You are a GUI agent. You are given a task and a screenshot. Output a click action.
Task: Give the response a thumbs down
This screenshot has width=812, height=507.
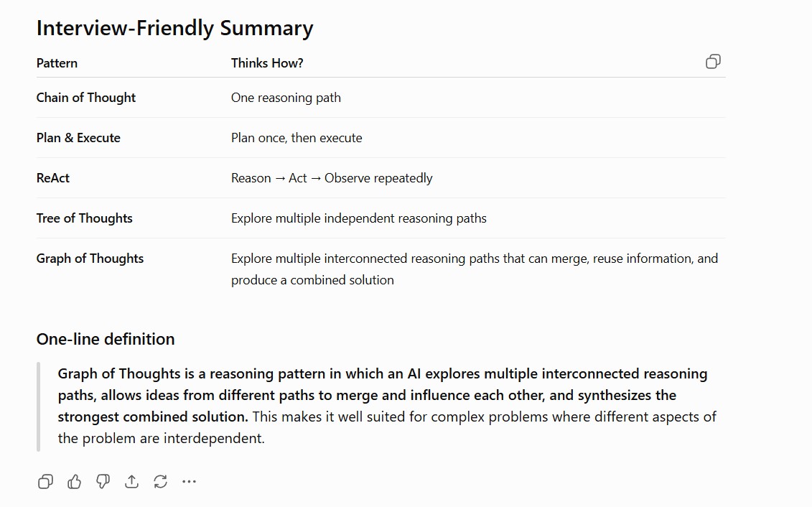tap(103, 482)
